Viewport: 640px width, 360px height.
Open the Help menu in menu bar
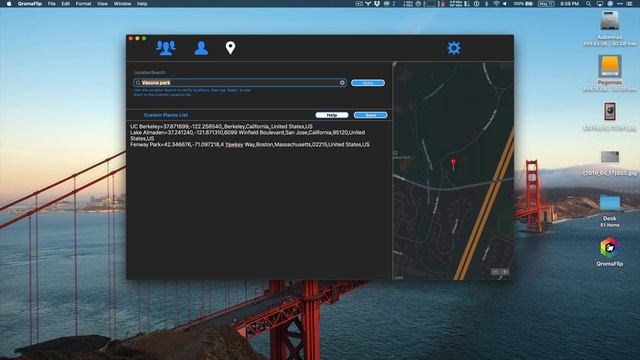coord(142,4)
